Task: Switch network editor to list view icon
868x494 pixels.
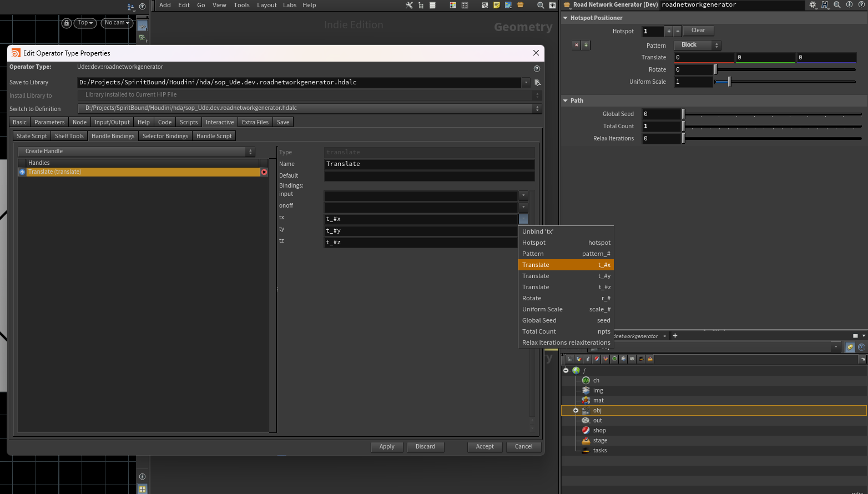Action: pyautogui.click(x=432, y=5)
